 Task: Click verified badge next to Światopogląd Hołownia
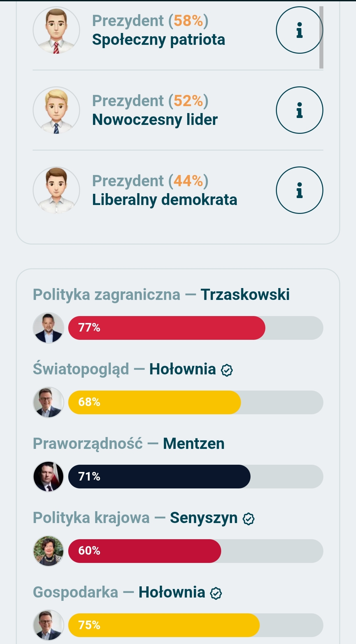227,370
